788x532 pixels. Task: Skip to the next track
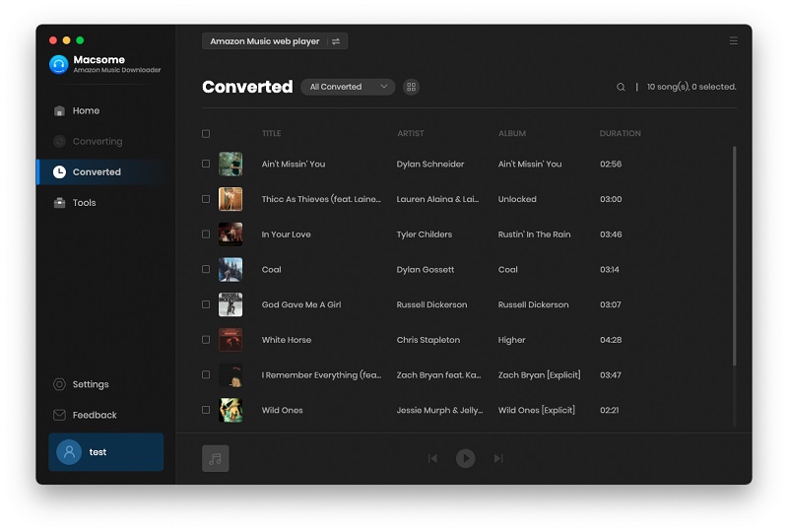498,458
